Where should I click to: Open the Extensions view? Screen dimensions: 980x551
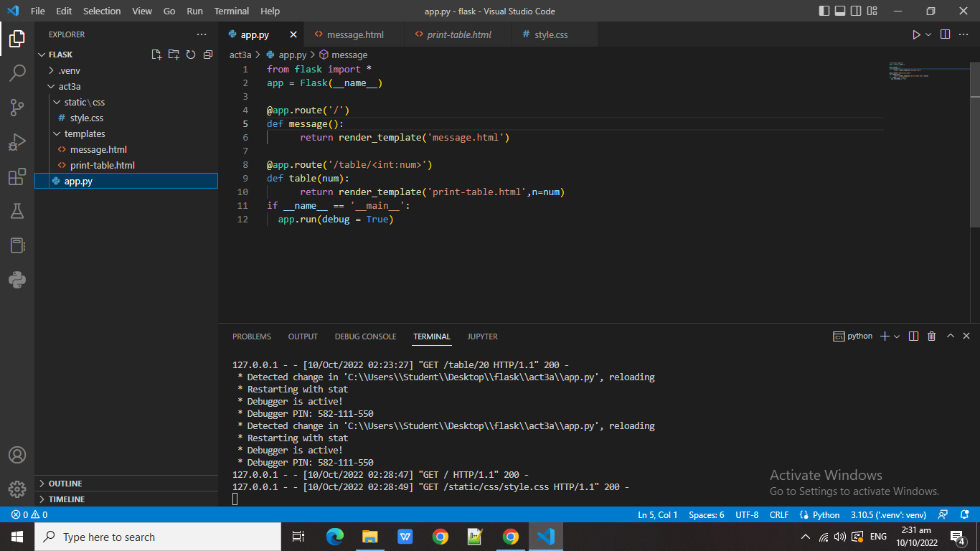17,176
